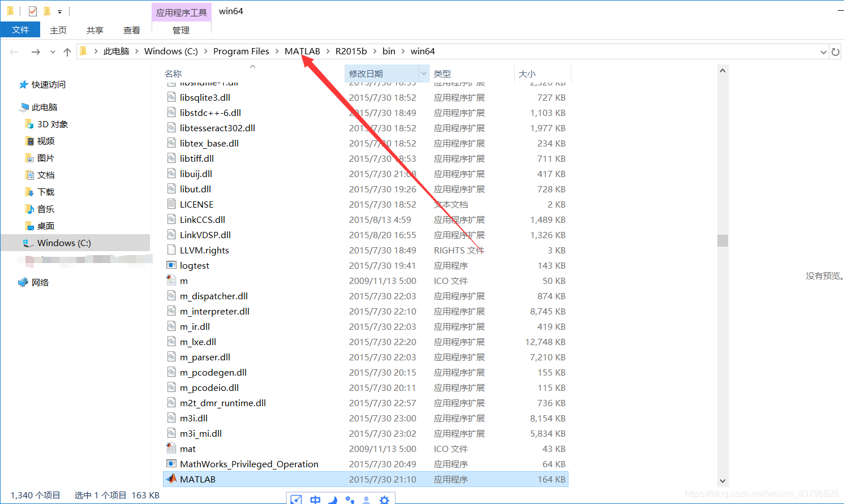Screen dimensions: 844x504
Task: Click the Music folder icon in sidebar
Action: click(x=29, y=209)
